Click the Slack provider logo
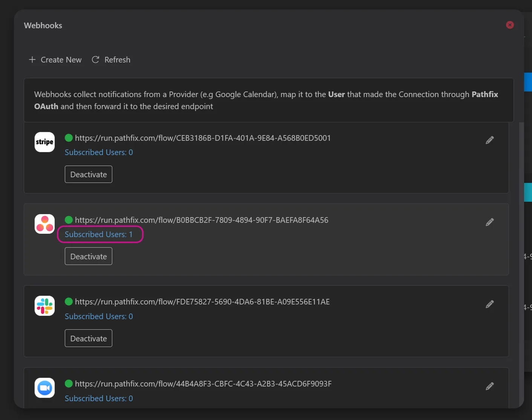 coord(44,306)
